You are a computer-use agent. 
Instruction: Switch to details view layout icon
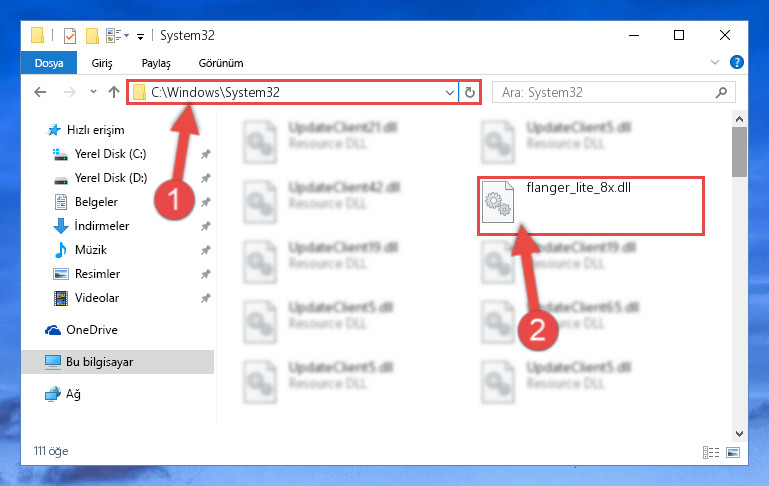point(711,452)
